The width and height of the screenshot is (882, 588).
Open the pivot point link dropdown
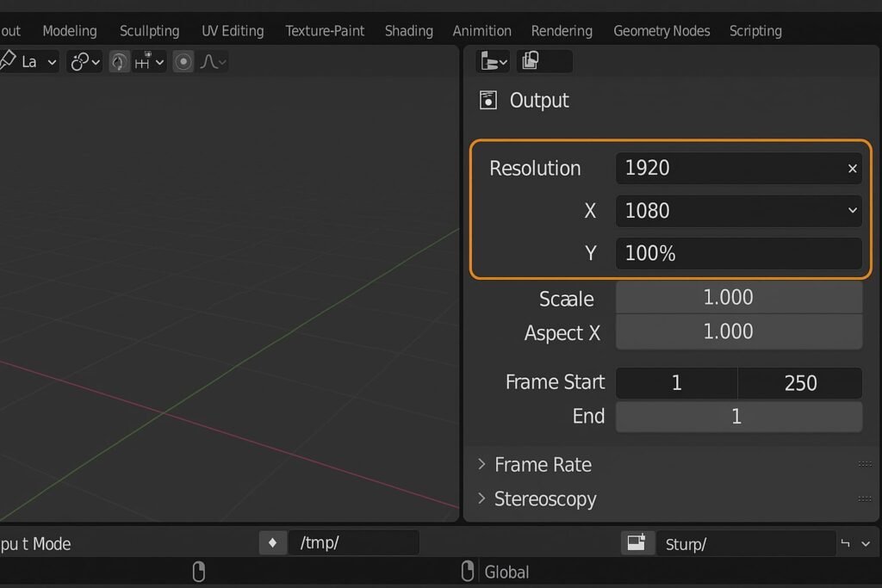[85, 62]
